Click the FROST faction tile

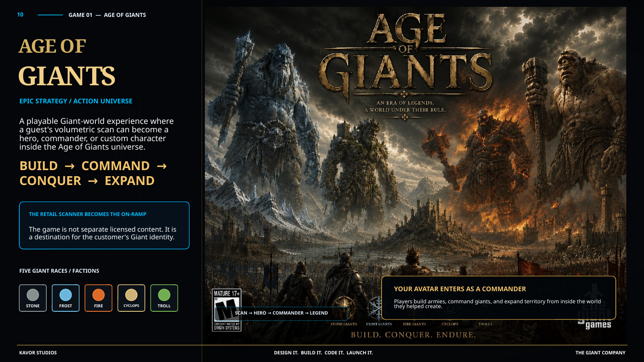tap(66, 298)
